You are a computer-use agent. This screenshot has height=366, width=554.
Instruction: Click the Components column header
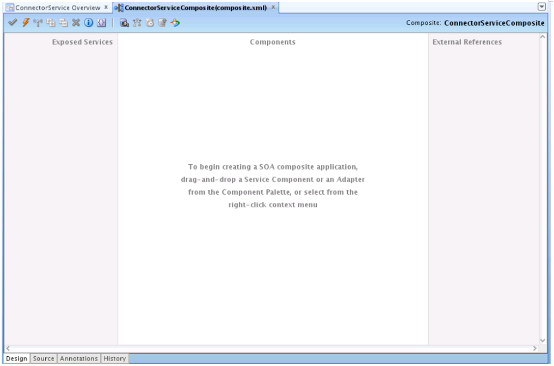point(272,42)
